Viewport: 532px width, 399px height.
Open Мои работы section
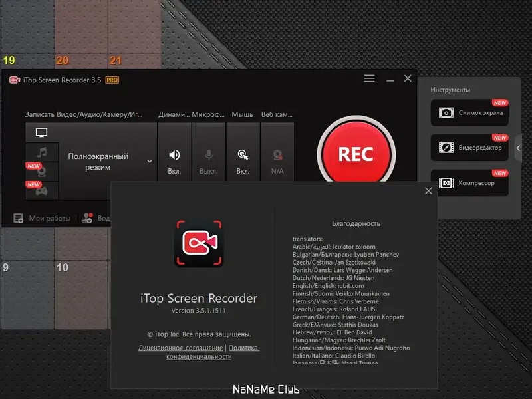click(42, 218)
